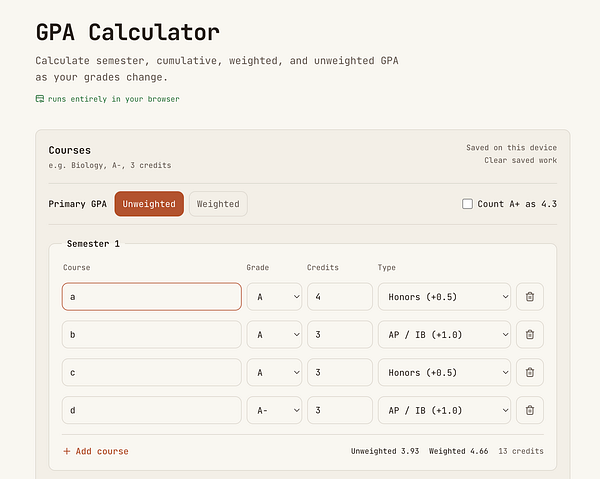
Task: Click the 'Unweighted 3.93' semester summary
Action: pyautogui.click(x=385, y=451)
